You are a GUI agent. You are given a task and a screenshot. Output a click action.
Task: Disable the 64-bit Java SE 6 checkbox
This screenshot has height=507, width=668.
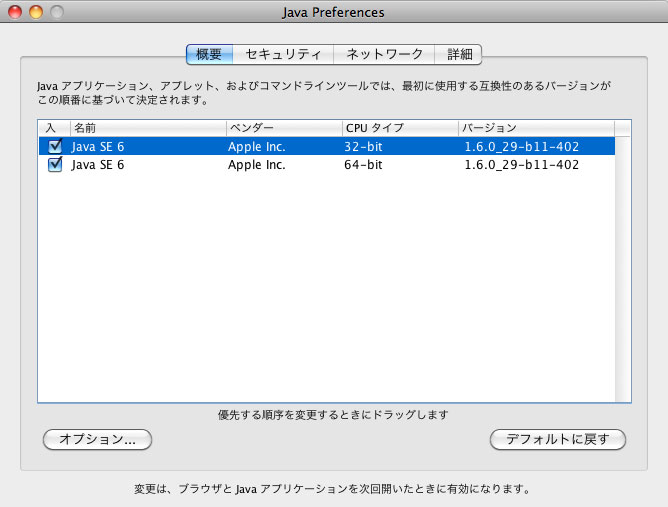[x=55, y=165]
